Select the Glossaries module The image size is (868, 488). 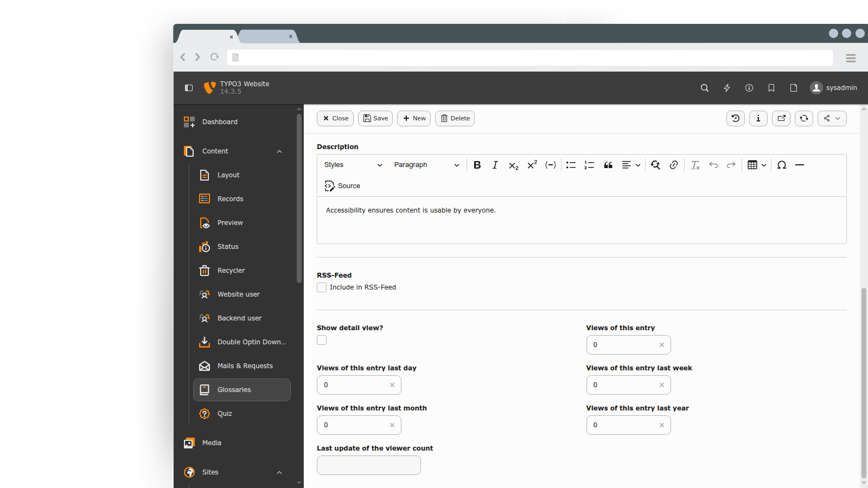pos(242,390)
